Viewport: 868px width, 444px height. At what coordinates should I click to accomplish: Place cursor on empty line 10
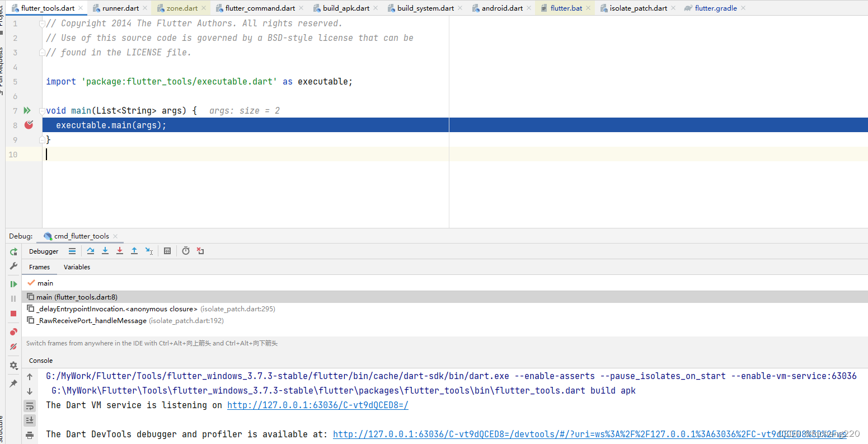[455, 154]
